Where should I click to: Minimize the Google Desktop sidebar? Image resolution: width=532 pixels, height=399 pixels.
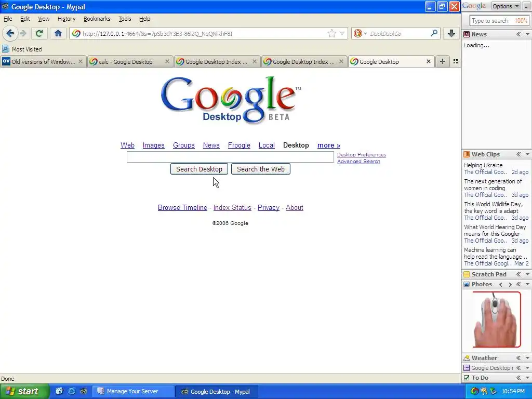pos(526,6)
